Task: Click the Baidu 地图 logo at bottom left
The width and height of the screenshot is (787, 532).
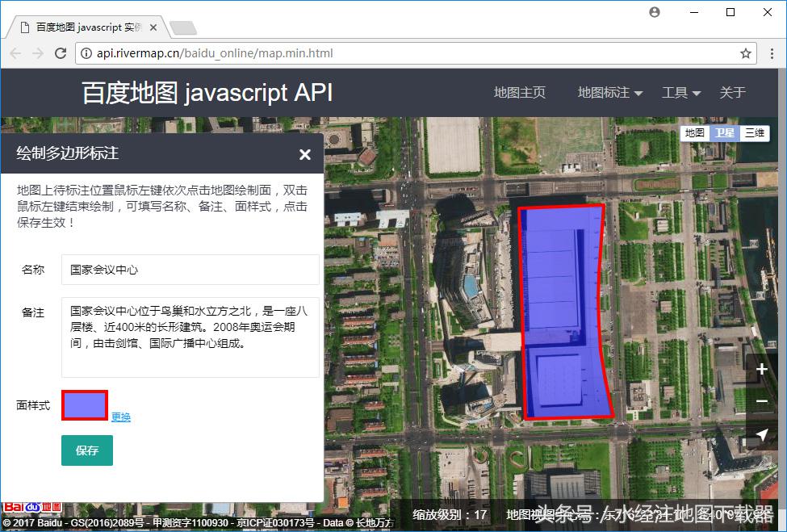Action: [32, 506]
